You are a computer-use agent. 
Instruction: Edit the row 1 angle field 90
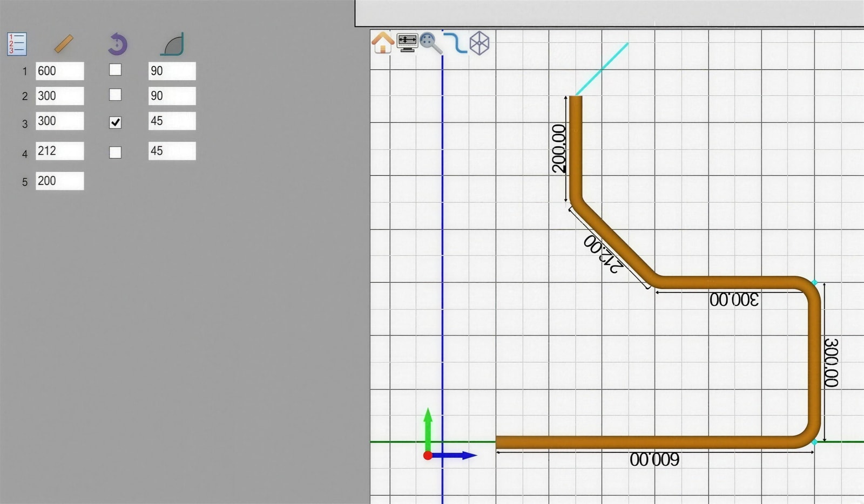172,71
